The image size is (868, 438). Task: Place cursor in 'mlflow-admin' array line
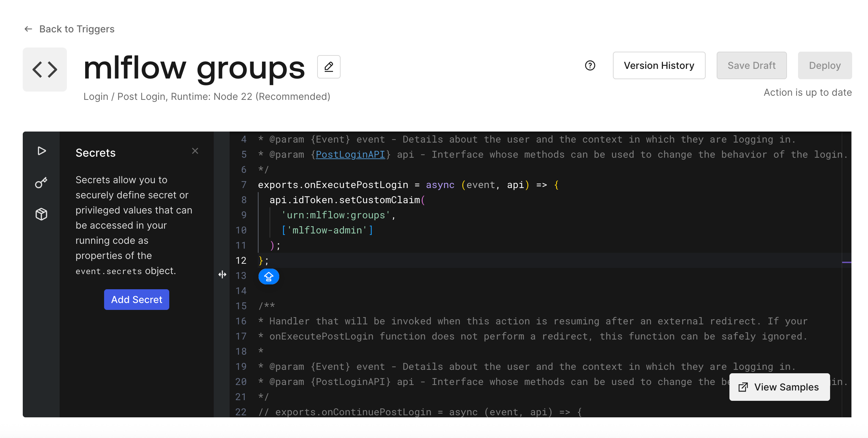pos(327,230)
